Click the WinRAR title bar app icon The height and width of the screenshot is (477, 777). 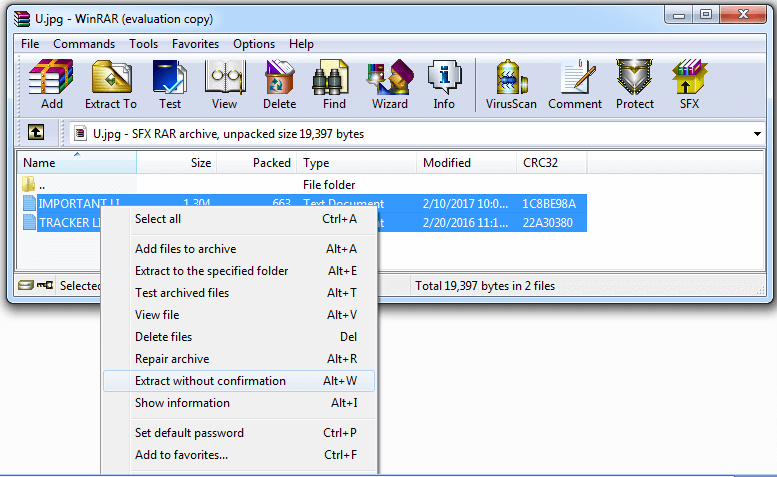[x=22, y=19]
